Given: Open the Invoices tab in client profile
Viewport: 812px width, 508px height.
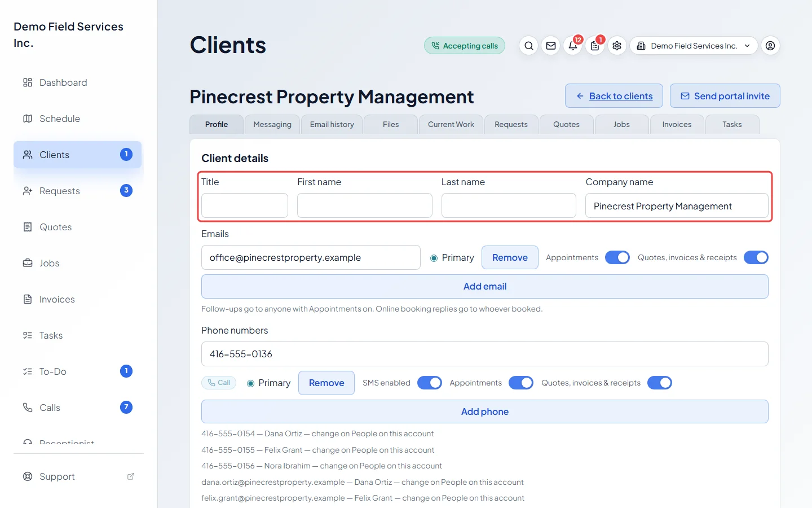Looking at the screenshot, I should tap(677, 124).
